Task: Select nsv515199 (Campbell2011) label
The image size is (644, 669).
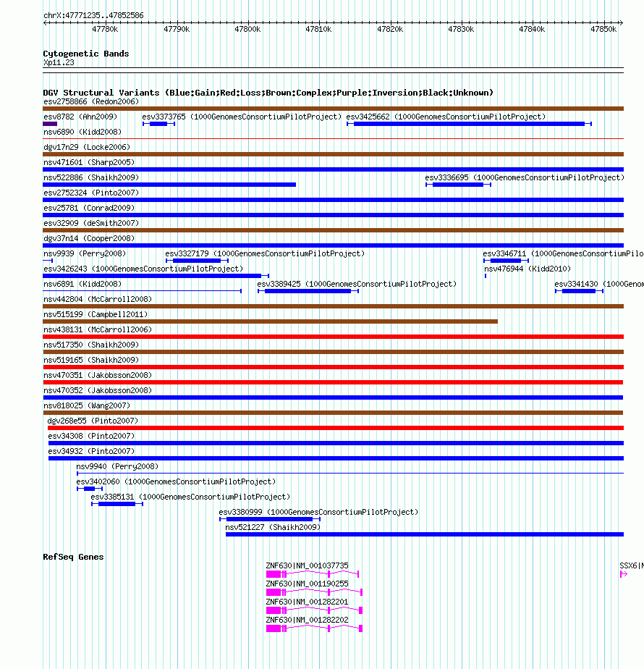Action: point(96,314)
